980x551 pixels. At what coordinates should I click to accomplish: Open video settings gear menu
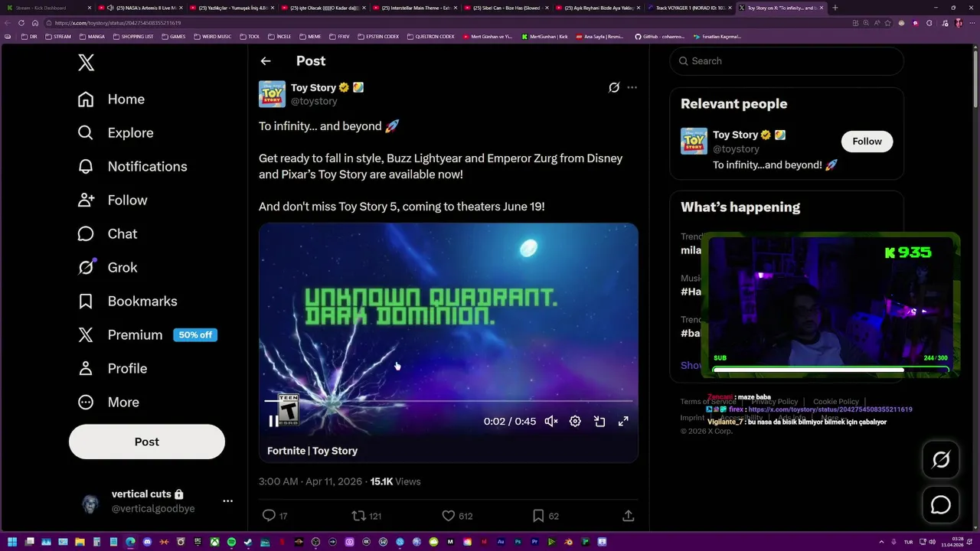point(575,421)
